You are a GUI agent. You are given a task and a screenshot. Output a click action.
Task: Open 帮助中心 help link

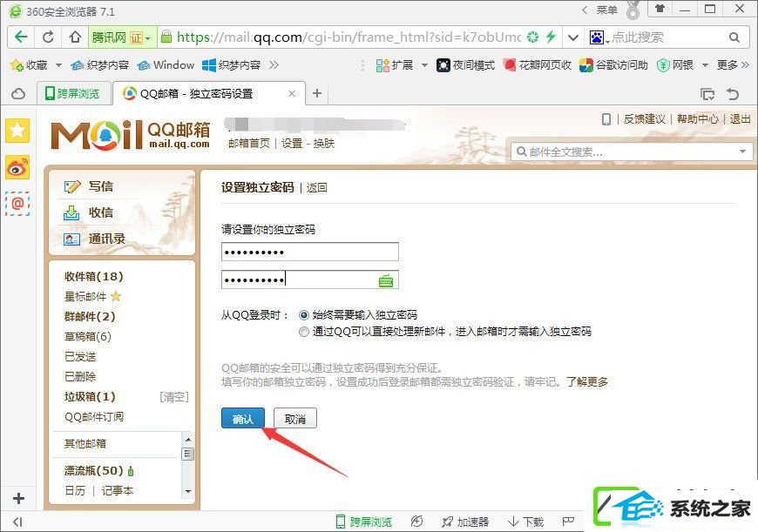[x=698, y=119]
